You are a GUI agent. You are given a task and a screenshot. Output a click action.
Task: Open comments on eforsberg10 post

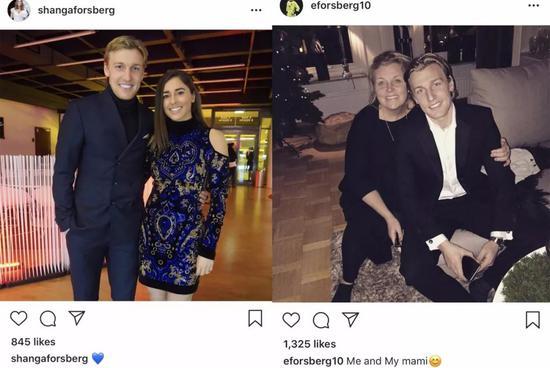tap(321, 320)
